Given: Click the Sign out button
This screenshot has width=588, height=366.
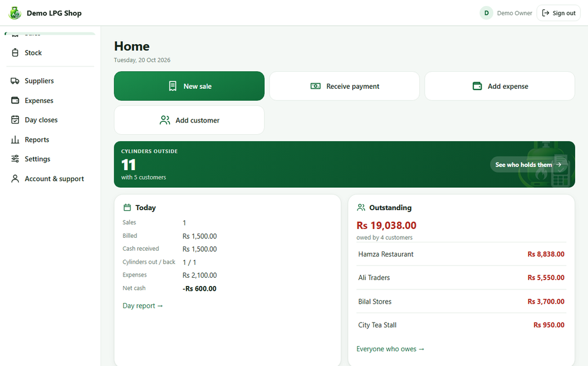Looking at the screenshot, I should (559, 13).
